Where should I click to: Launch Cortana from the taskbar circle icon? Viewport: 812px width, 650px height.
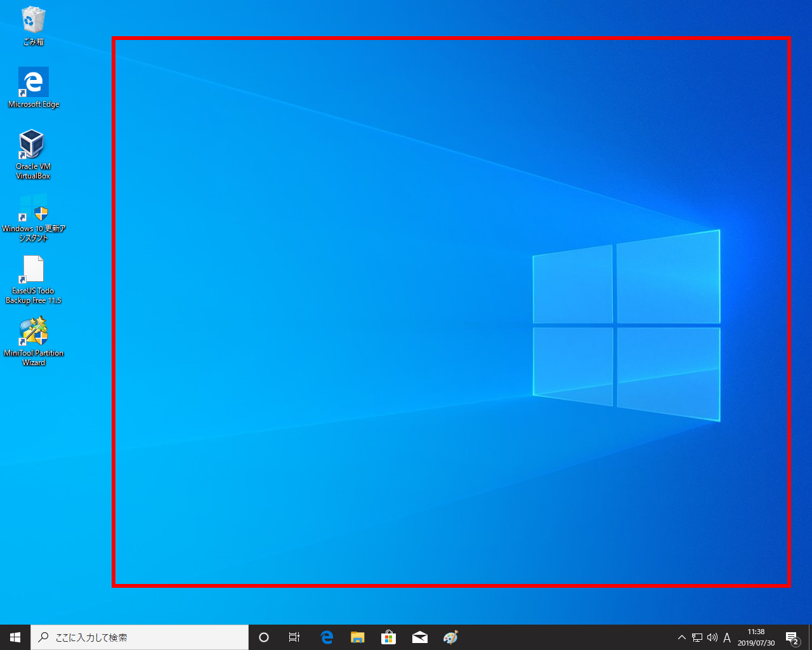[264, 637]
